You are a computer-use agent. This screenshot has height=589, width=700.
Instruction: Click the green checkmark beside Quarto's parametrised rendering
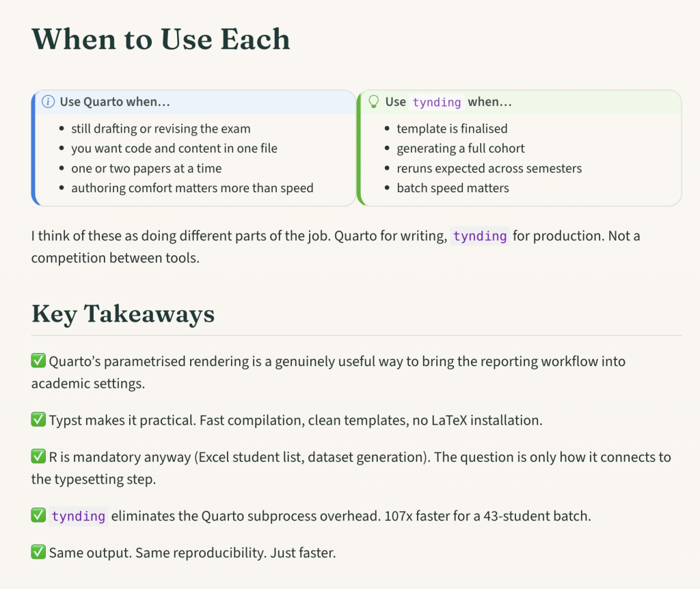click(38, 361)
